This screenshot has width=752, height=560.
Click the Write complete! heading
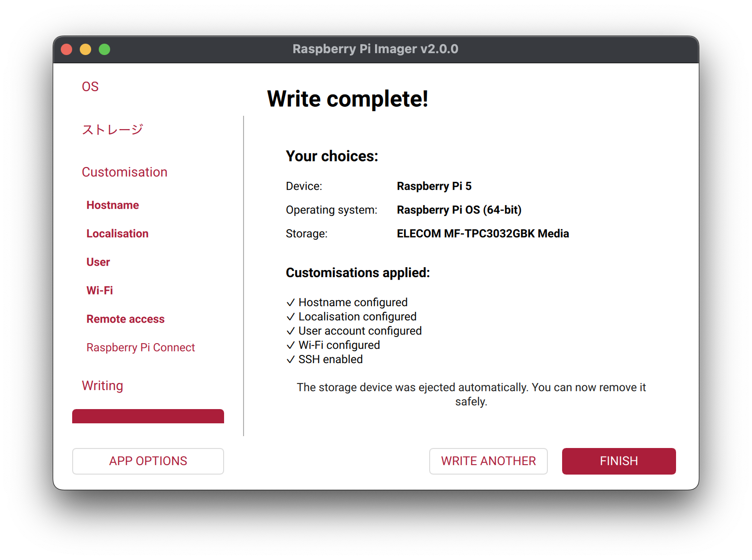(x=348, y=99)
